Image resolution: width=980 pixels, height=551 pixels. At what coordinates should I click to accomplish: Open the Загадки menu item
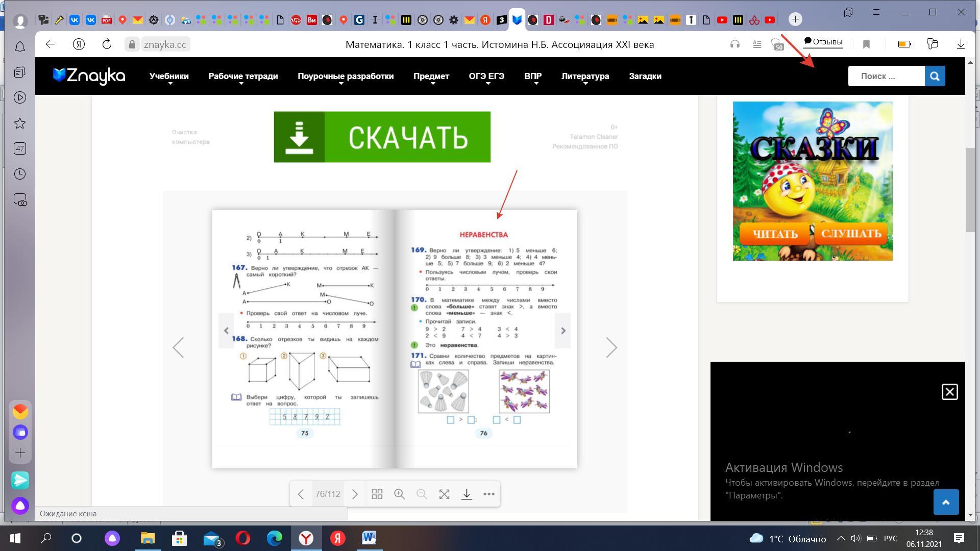pos(645,76)
